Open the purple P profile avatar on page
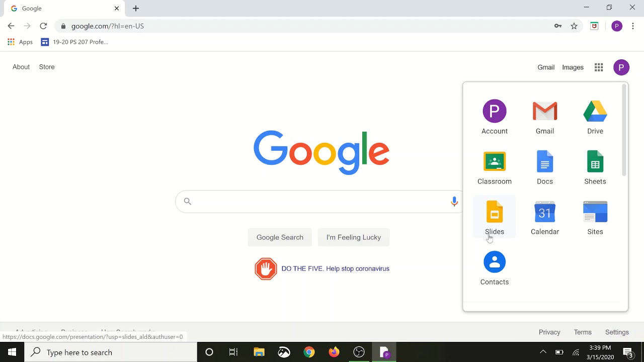 (621, 67)
